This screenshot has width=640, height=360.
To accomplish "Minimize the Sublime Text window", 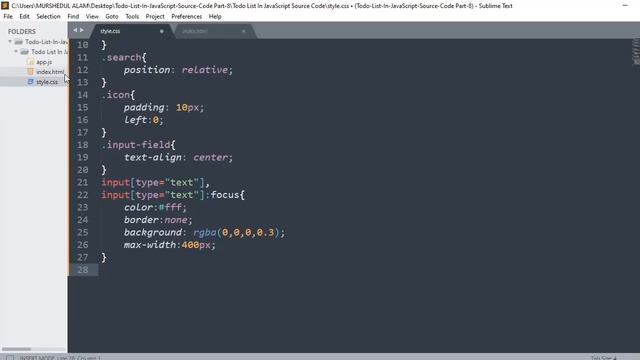I will click(x=625, y=5).
